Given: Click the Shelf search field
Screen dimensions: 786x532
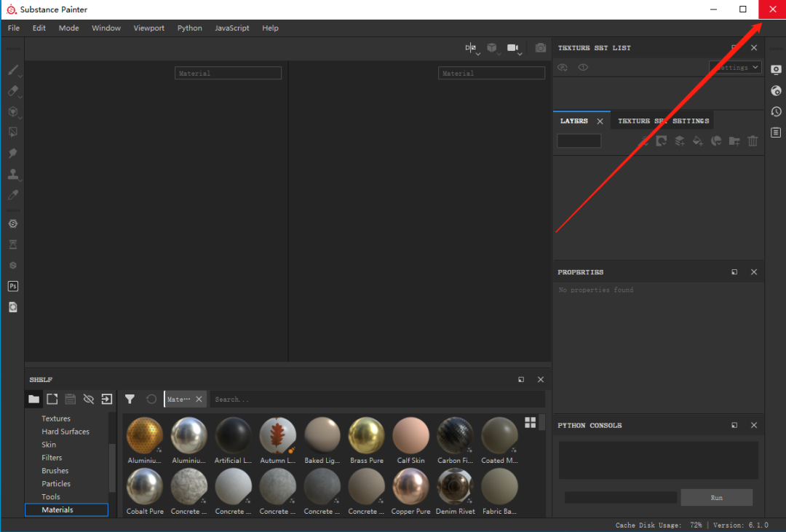Looking at the screenshot, I should [x=378, y=399].
